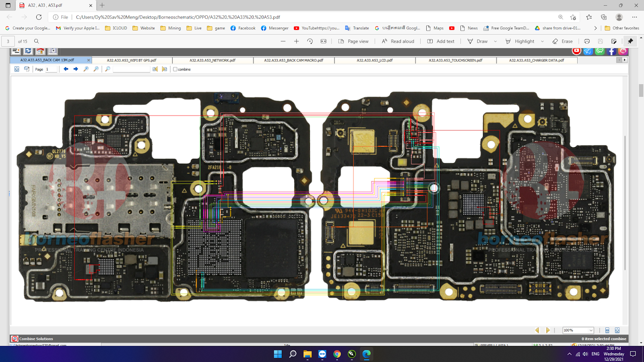Select the Highlight tool

[520, 41]
